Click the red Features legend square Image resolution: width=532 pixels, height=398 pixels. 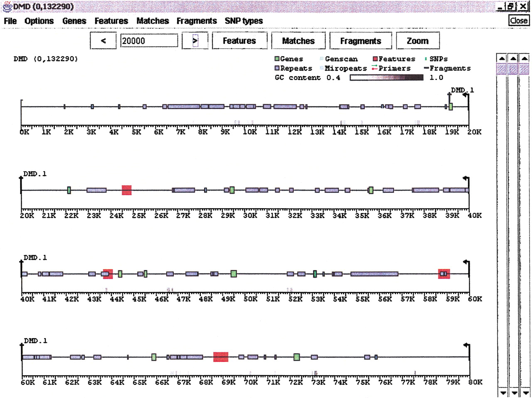coord(375,59)
